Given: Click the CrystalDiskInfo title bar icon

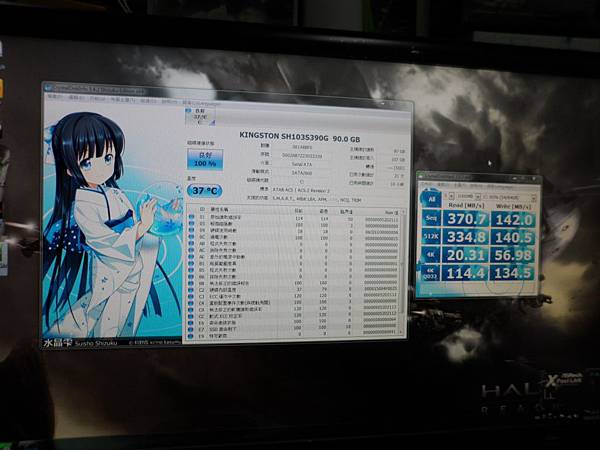Looking at the screenshot, I should tap(47, 88).
